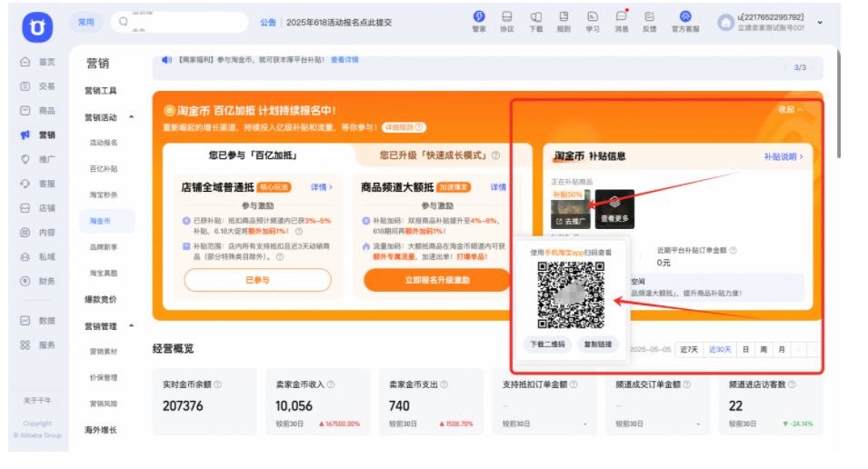Select 营销 in left sidebar
The width and height of the screenshot is (868, 469).
pyautogui.click(x=37, y=135)
